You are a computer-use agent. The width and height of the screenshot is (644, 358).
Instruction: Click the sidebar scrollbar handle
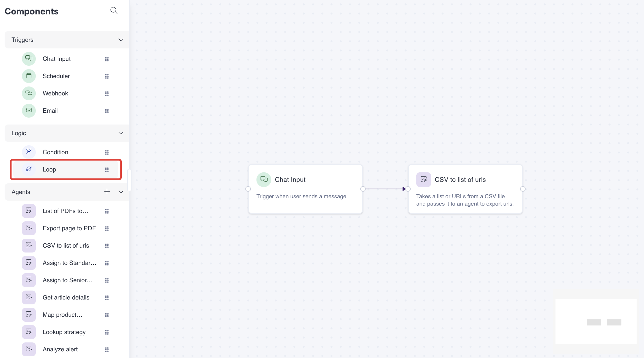[130, 180]
